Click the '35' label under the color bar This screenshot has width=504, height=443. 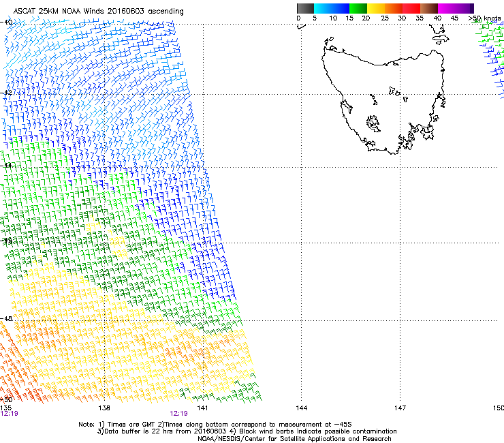(420, 18)
